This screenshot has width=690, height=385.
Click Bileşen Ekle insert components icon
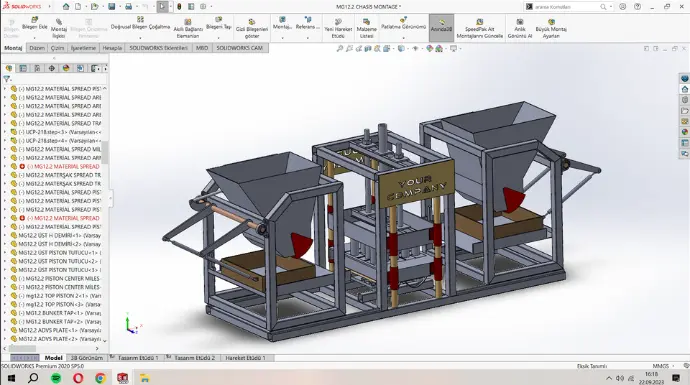[x=34, y=20]
